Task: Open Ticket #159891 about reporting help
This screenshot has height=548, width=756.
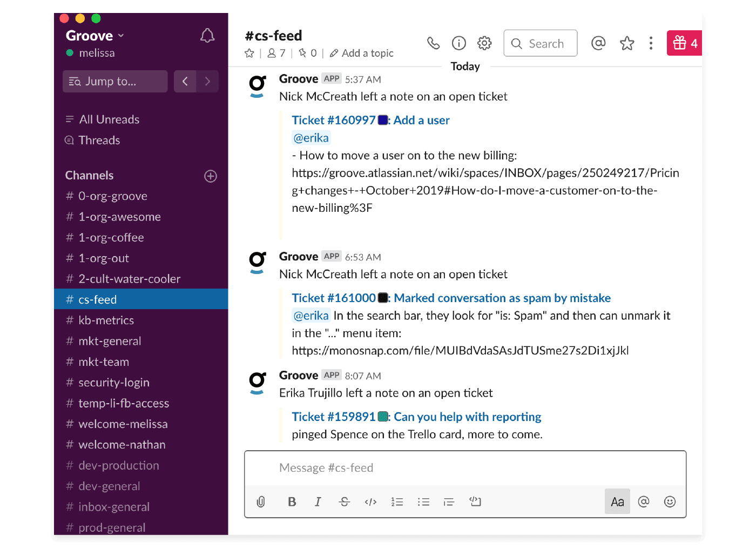Action: point(467,416)
